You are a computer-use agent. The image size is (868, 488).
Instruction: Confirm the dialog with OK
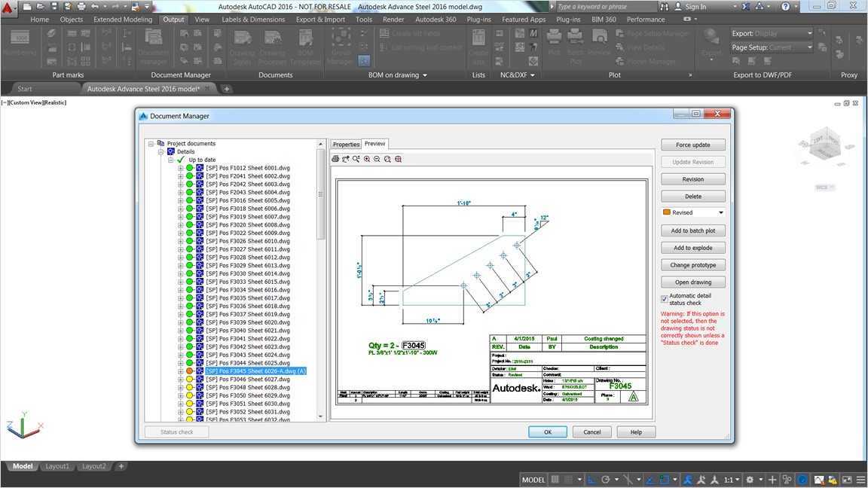point(548,432)
